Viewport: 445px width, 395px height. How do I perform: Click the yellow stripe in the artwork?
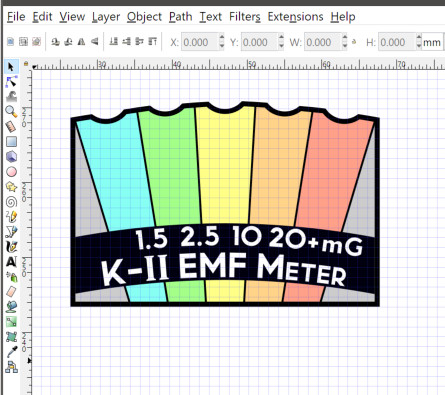click(225, 167)
